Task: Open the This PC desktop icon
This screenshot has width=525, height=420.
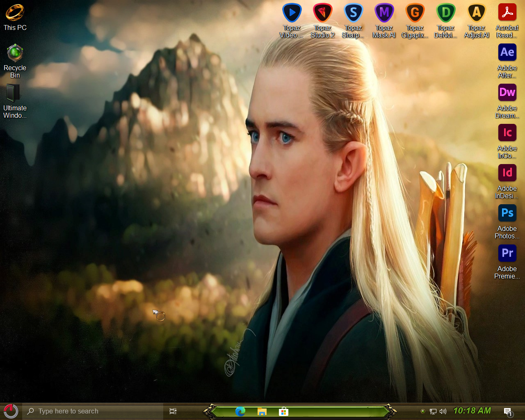Action: click(15, 17)
